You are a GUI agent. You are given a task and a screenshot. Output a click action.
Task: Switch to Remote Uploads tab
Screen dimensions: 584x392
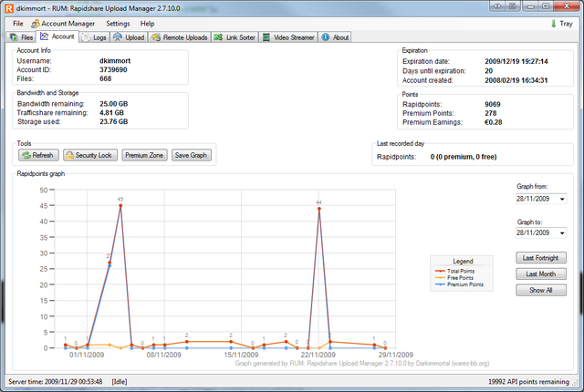click(x=180, y=37)
